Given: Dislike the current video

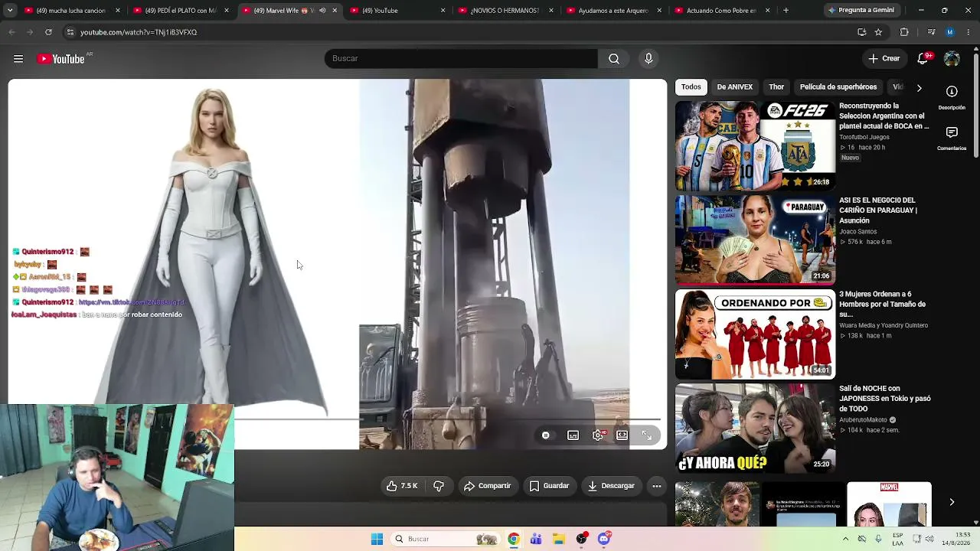Looking at the screenshot, I should tap(439, 486).
